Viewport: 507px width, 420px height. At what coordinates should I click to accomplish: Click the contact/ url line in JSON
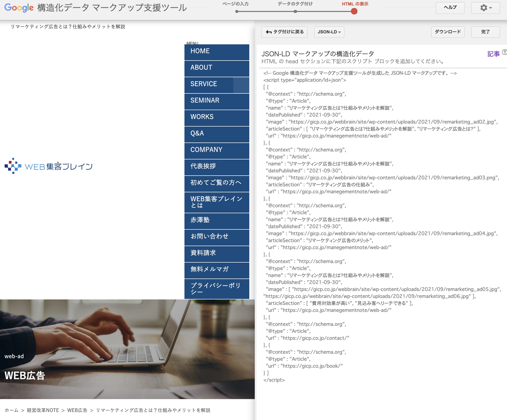tap(308, 338)
